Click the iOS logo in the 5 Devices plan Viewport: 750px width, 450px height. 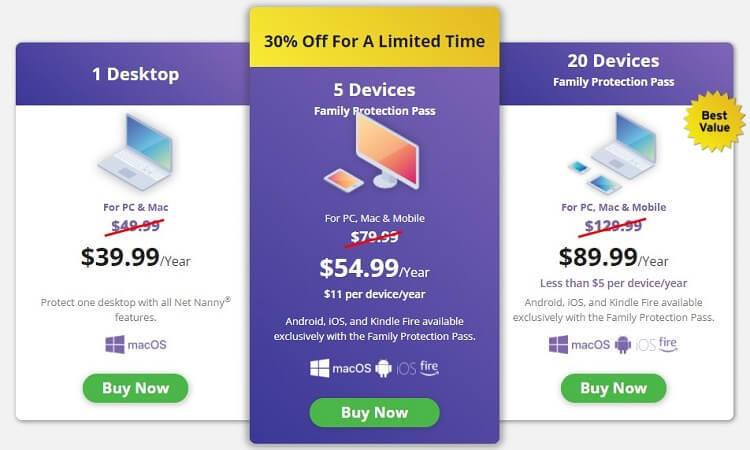407,368
